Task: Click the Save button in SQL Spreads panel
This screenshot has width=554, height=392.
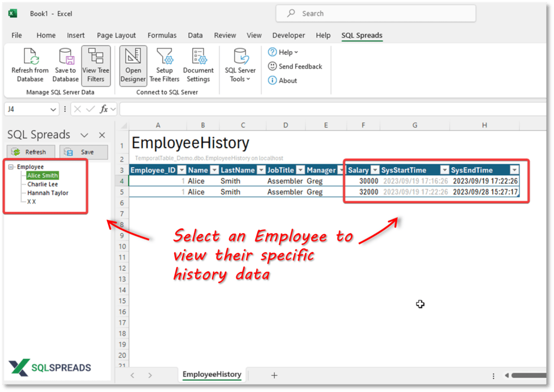Action: (x=84, y=151)
